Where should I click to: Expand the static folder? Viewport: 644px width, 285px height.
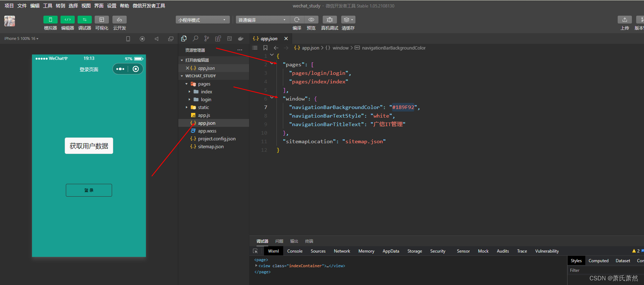click(x=186, y=108)
